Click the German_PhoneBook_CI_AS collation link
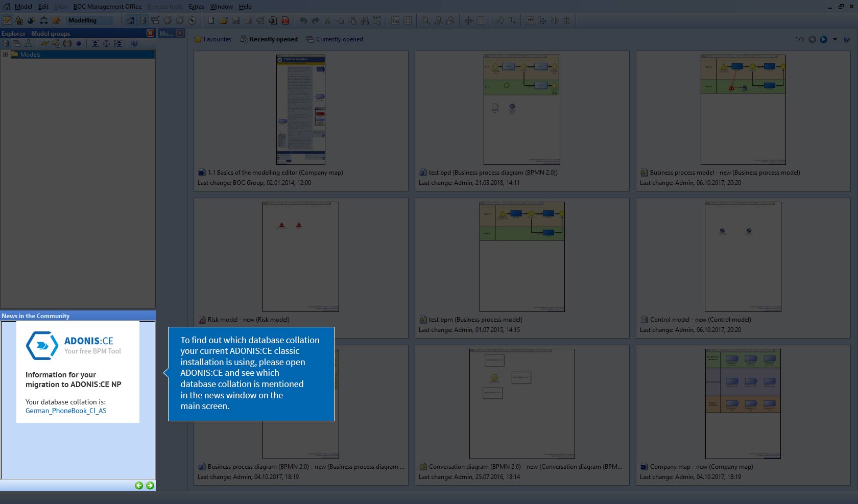This screenshot has height=504, width=858. tap(66, 411)
